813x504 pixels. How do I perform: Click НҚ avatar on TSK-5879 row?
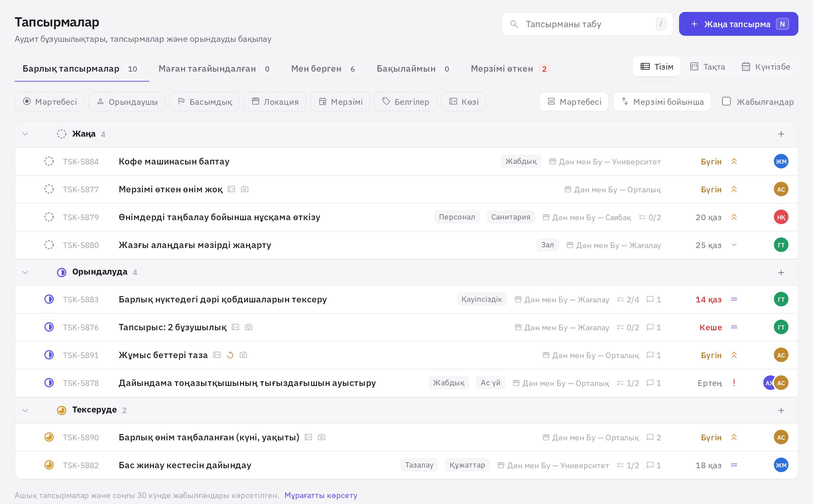tap(781, 217)
